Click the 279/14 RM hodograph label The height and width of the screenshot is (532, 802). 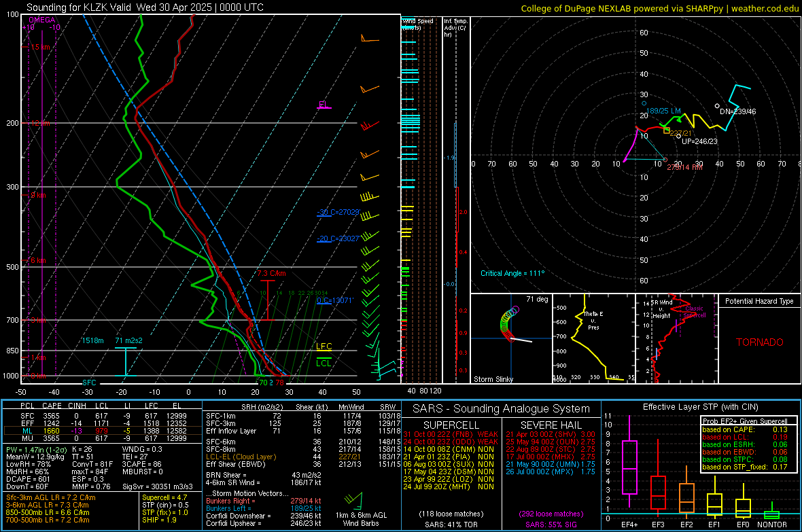point(685,167)
